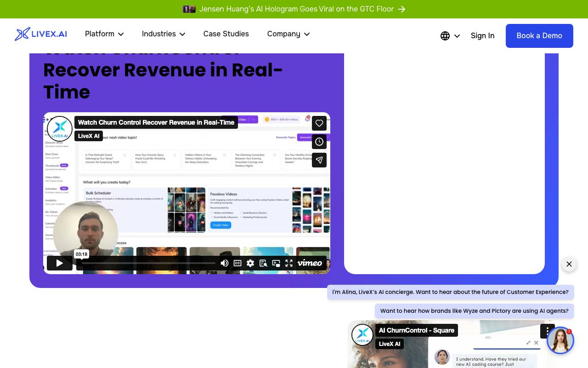Click the Vimeo logo in the player
This screenshot has width=588, height=368.
click(310, 263)
